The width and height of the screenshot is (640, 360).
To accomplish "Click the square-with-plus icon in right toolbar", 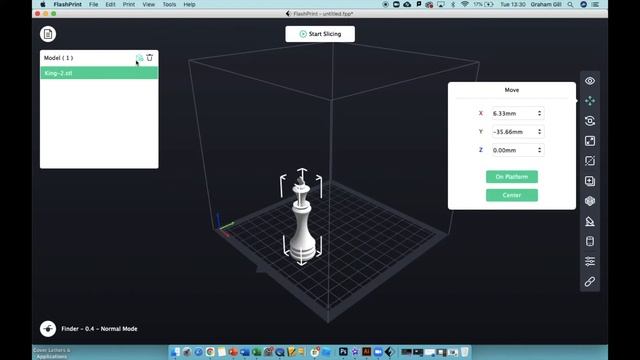I will (x=590, y=181).
